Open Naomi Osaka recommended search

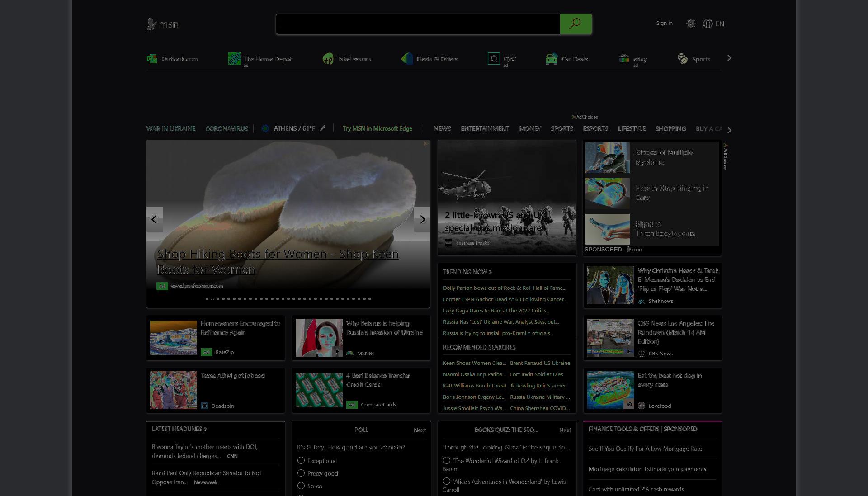474,374
